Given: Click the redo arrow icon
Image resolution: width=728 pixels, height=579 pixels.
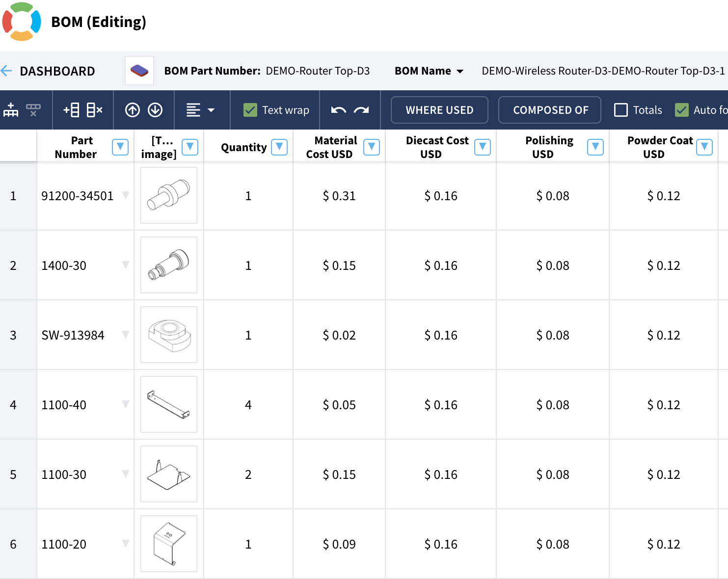Looking at the screenshot, I should (361, 110).
